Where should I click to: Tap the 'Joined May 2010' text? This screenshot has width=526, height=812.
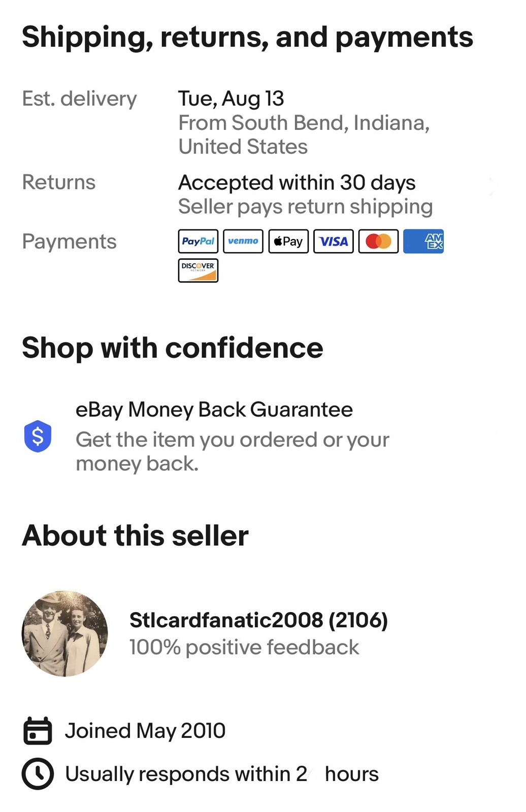click(145, 731)
